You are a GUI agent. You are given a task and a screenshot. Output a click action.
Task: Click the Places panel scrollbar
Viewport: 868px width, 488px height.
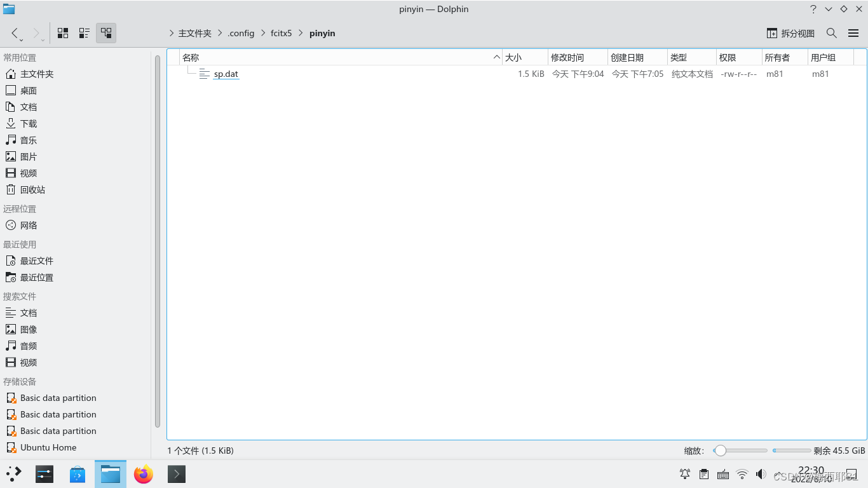point(158,241)
